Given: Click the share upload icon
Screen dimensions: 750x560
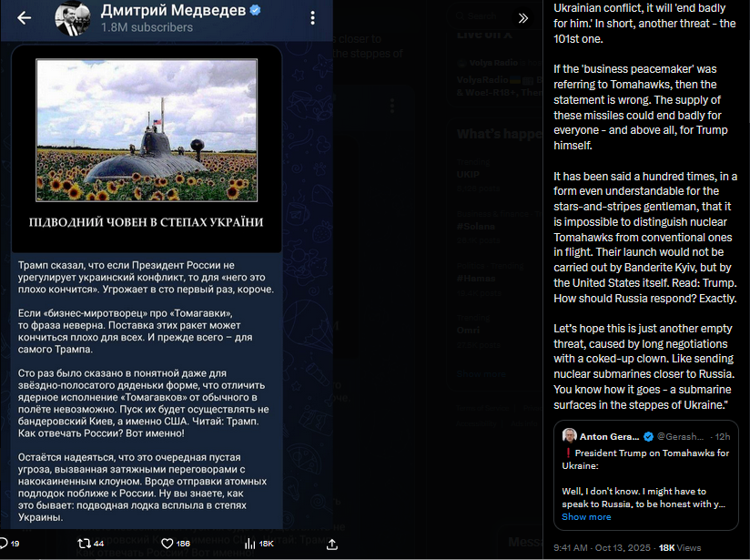Looking at the screenshot, I should 332,544.
